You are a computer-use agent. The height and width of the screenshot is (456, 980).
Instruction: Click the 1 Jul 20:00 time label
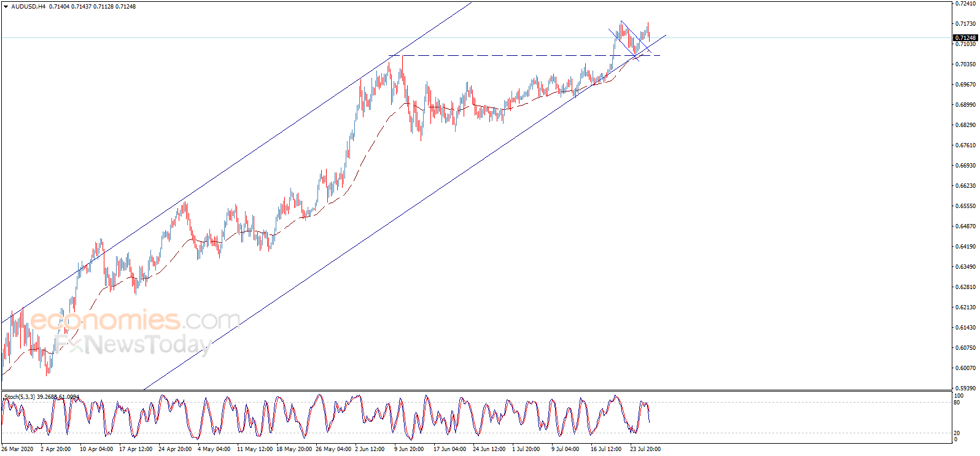526,449
